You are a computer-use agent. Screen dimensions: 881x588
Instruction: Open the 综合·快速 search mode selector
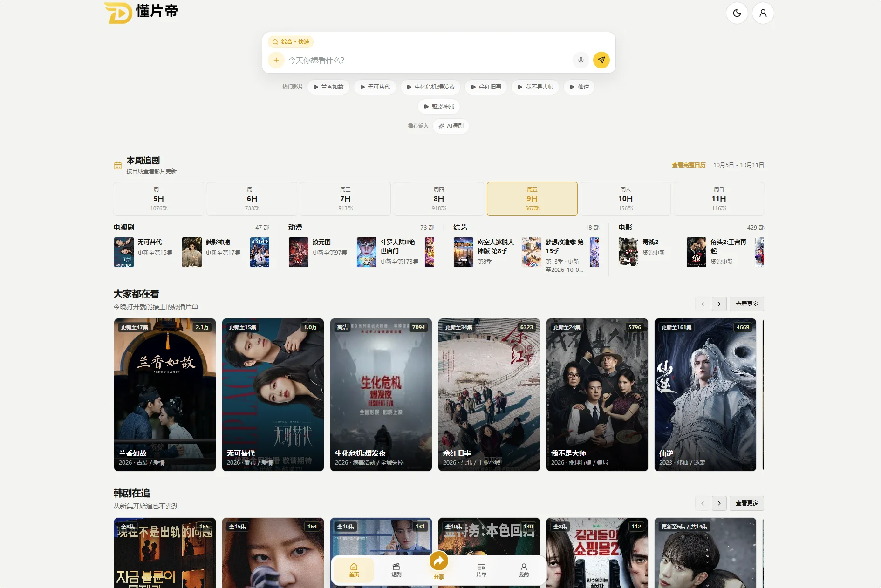coord(291,42)
